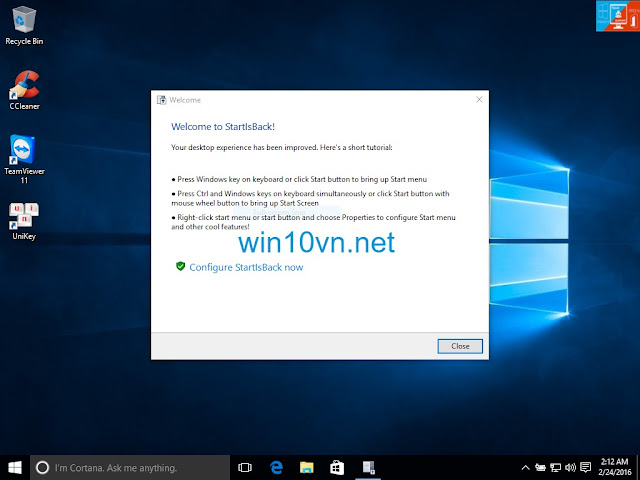Click the text 'Your desktop experience has been improved'
Viewport: 640px width, 480px height.
tap(244, 147)
